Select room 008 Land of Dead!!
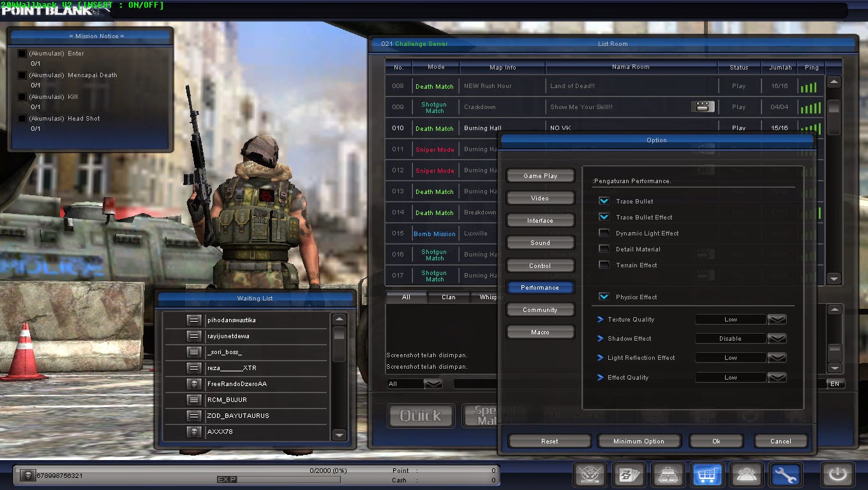This screenshot has height=490, width=868. click(x=604, y=86)
